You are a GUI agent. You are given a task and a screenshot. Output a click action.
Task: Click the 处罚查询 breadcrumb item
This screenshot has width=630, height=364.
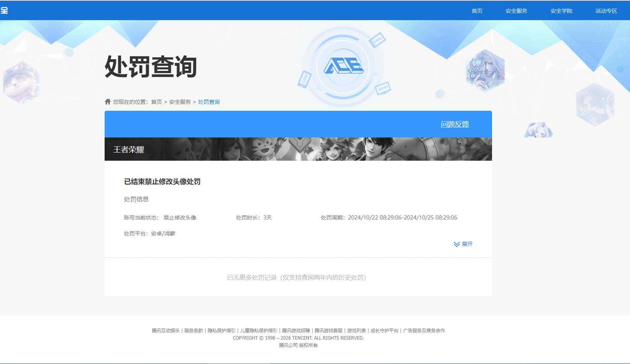[209, 102]
